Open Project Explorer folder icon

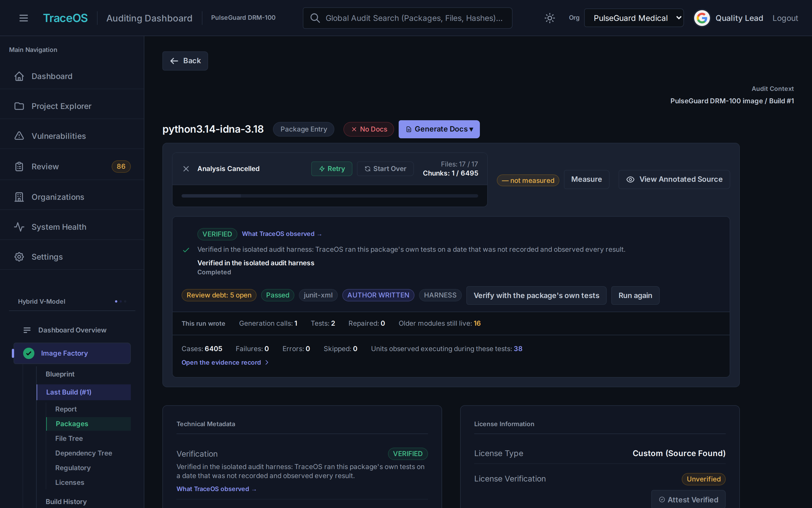[x=19, y=106]
